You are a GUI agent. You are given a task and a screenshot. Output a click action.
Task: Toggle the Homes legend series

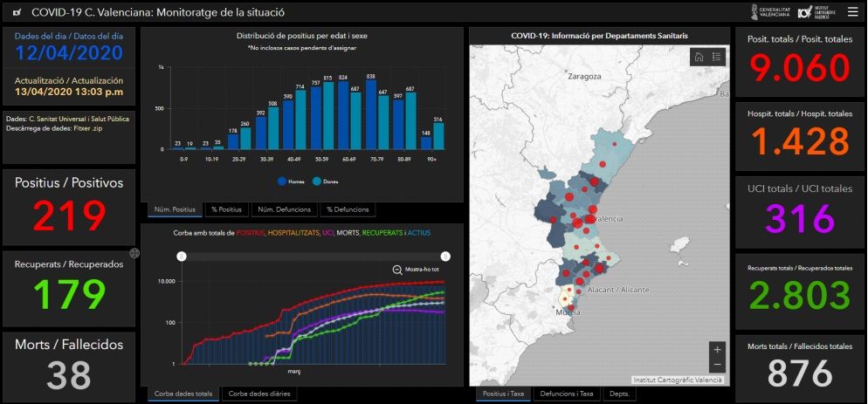pos(291,181)
